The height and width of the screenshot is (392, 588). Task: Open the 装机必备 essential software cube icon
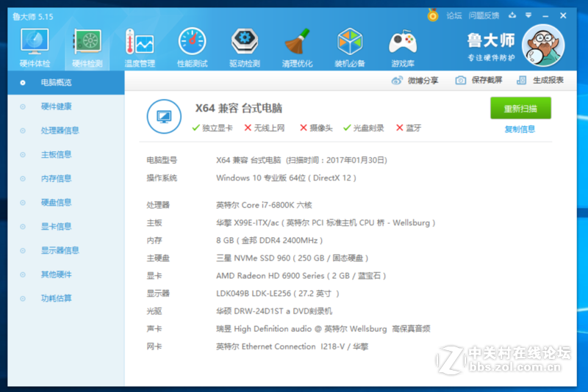click(x=350, y=48)
